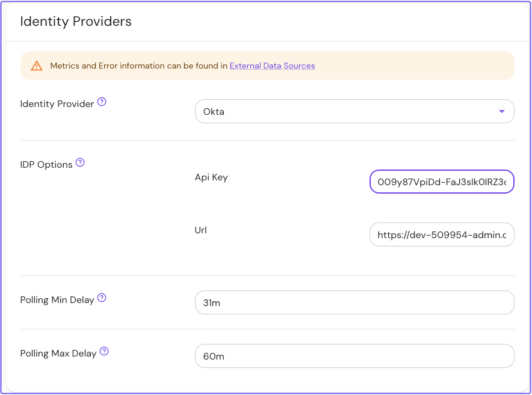
Task: Click the Url label text
Action: pos(200,230)
